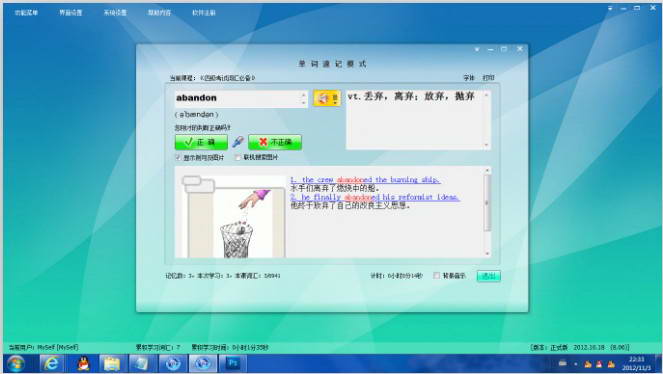Enable the 背景音乐 checkbox
Screen dimensions: 663x374
[436, 276]
